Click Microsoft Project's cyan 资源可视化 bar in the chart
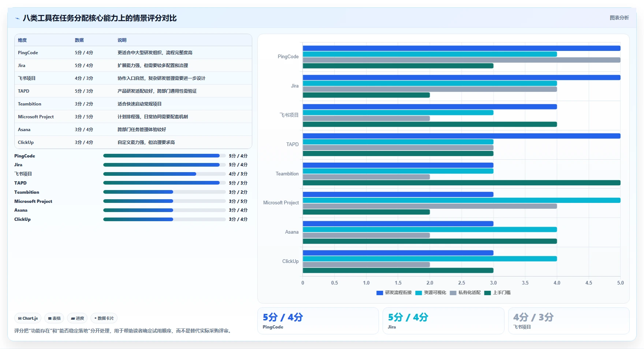This screenshot has height=349, width=644. pyautogui.click(x=461, y=200)
